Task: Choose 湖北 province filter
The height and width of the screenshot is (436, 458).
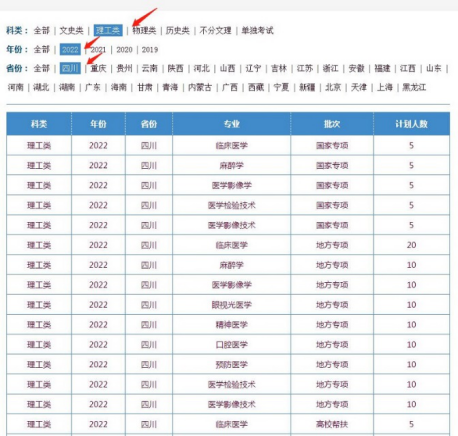Action: tap(41, 88)
